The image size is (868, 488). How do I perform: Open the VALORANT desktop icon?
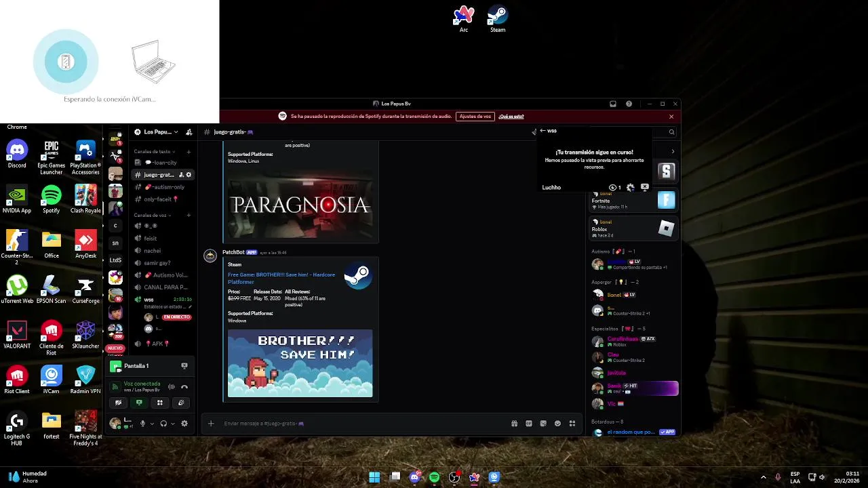(17, 335)
